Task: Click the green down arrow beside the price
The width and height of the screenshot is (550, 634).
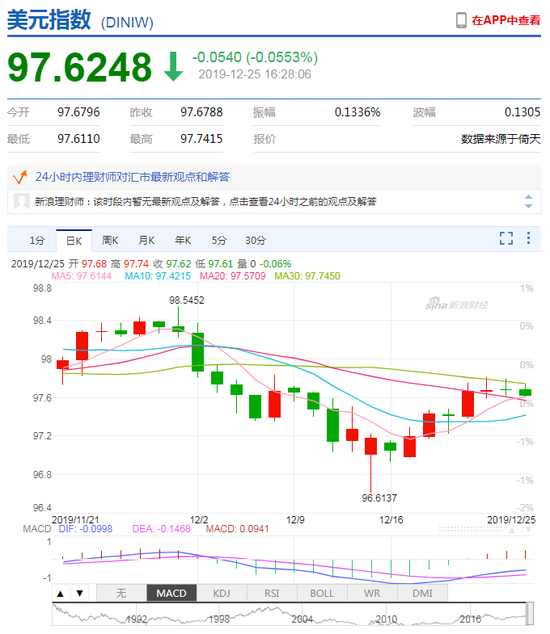Action: click(173, 67)
